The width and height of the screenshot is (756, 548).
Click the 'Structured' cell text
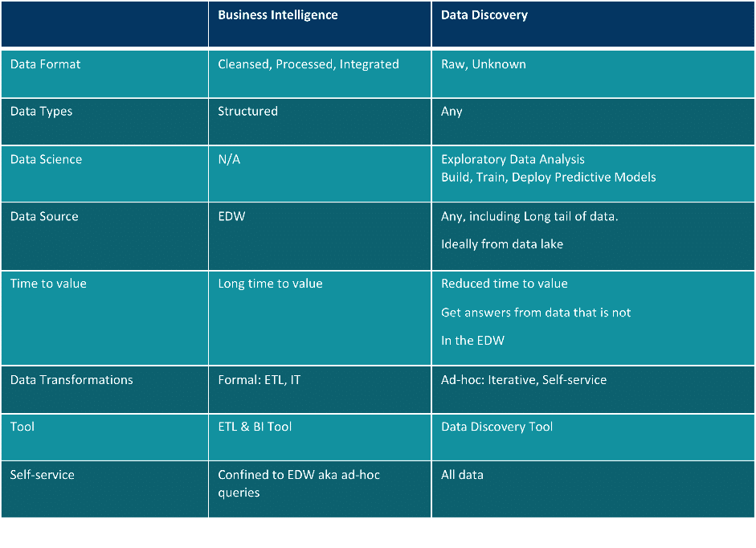coord(247,111)
